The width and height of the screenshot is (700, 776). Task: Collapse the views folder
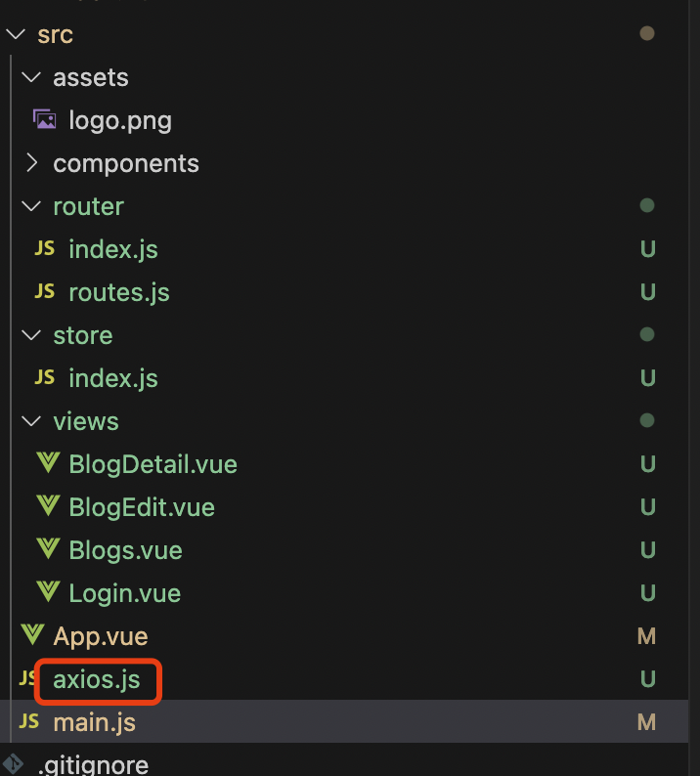point(31,421)
